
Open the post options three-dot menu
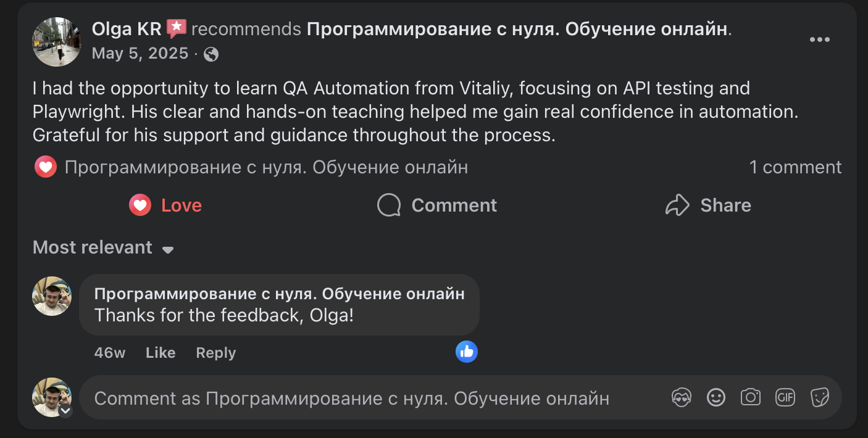click(x=819, y=39)
